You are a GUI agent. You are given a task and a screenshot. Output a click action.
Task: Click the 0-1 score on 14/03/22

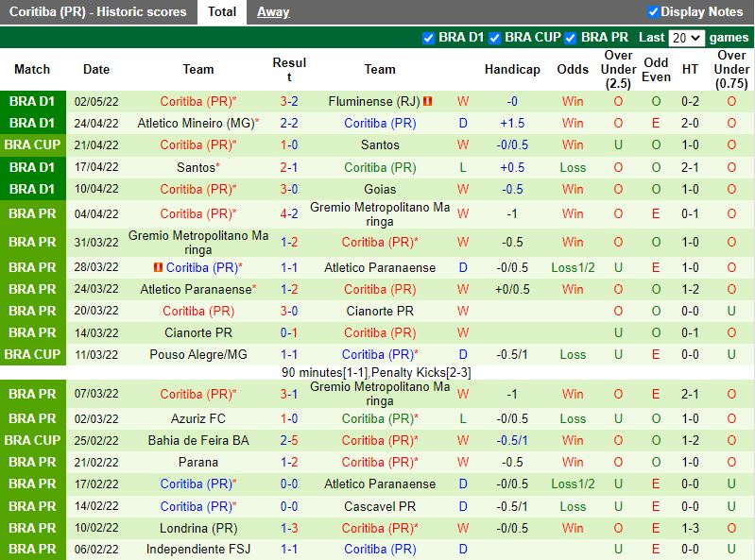(289, 332)
